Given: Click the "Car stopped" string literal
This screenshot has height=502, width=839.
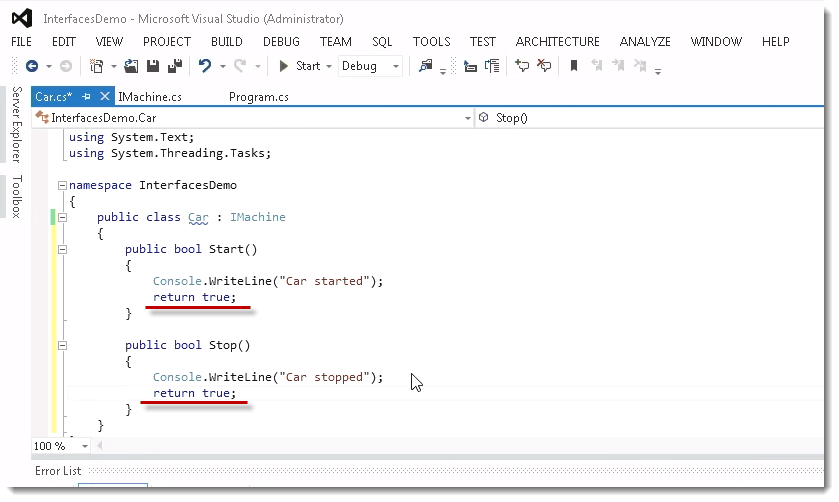Looking at the screenshot, I should point(324,377).
